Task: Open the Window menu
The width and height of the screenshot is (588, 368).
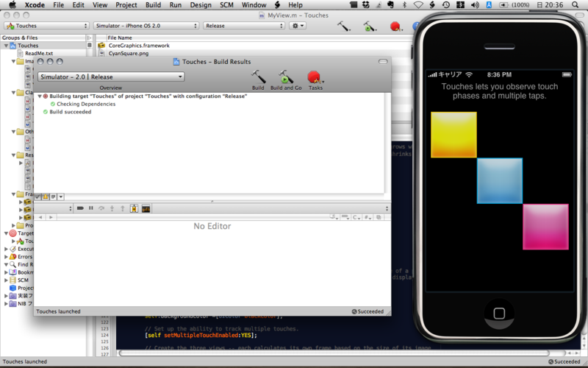Action: click(x=254, y=5)
